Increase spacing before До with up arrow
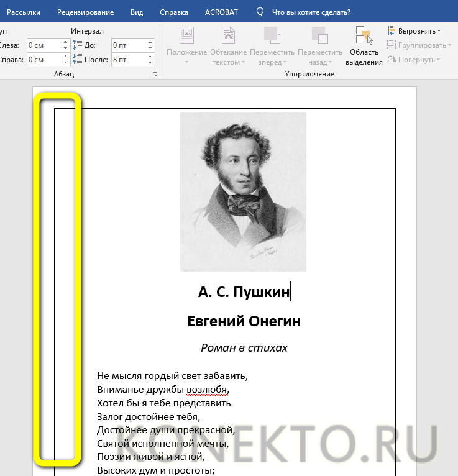 tap(150, 42)
